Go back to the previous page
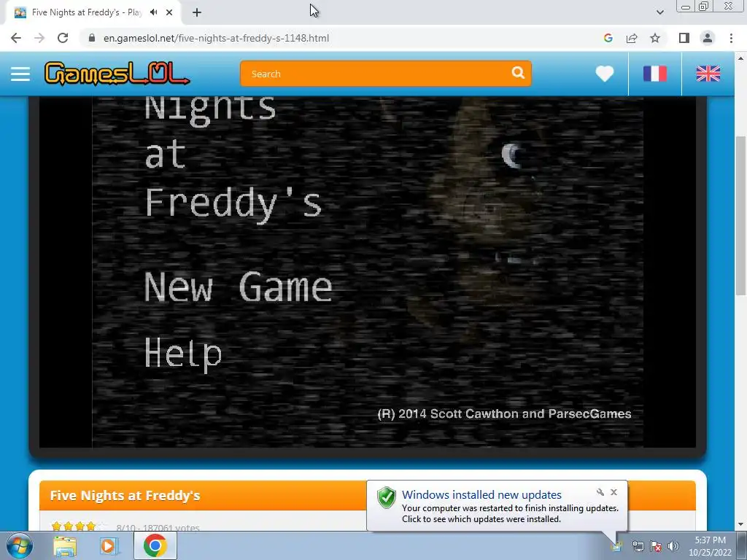 (16, 38)
